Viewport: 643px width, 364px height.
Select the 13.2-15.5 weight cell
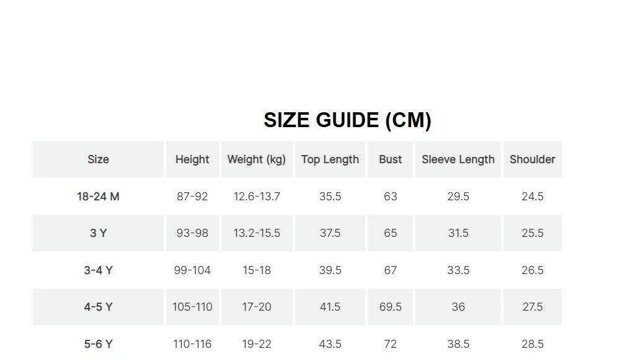257,233
